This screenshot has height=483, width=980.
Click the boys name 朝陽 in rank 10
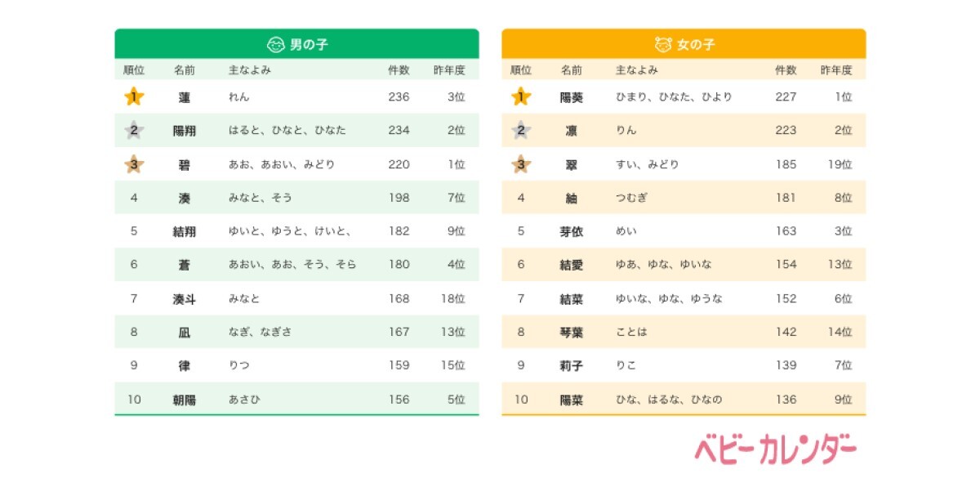coord(185,400)
